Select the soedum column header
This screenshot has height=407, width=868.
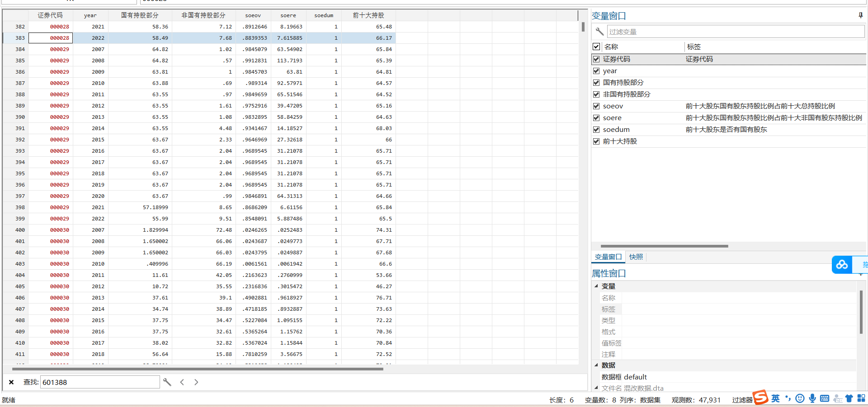[x=324, y=15]
